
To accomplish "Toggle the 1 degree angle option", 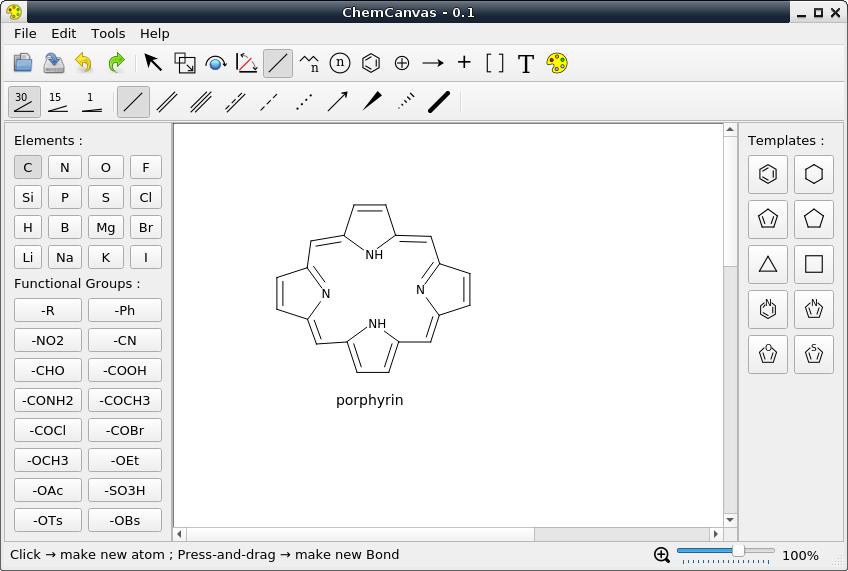I will pos(91,102).
